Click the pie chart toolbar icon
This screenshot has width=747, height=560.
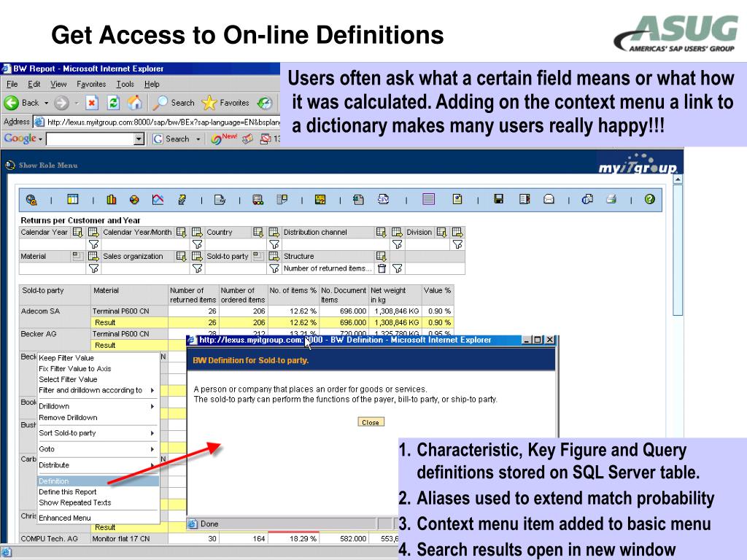pyautogui.click(x=134, y=200)
